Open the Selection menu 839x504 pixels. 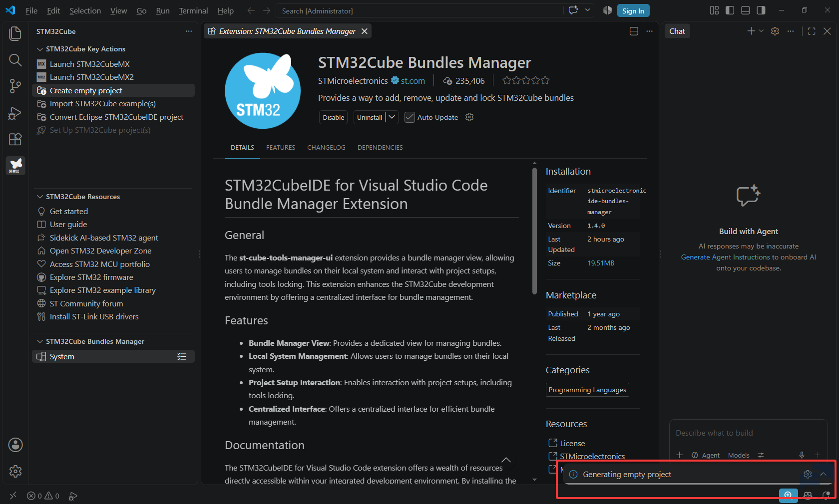pos(85,10)
